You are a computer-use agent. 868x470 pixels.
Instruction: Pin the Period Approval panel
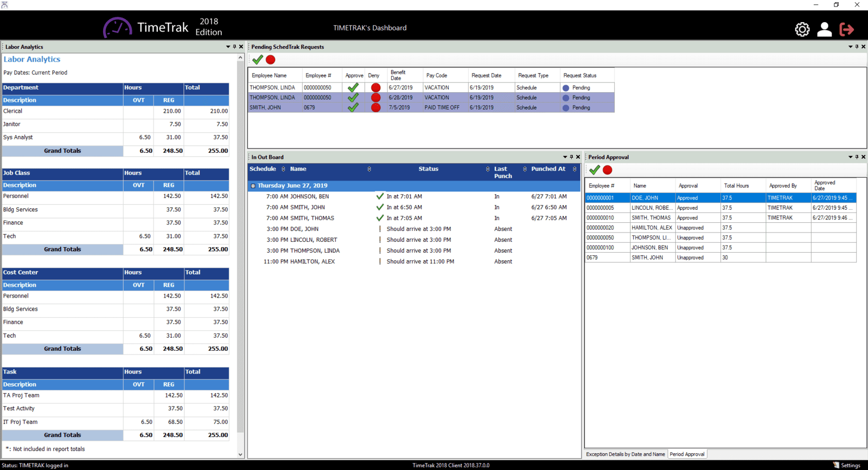(x=857, y=157)
